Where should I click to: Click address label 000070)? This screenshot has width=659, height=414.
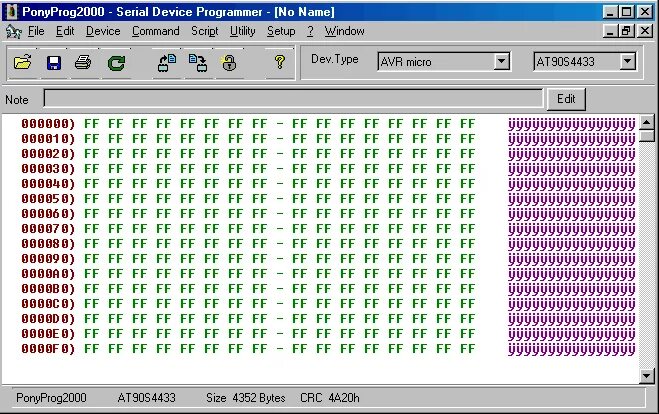pyautogui.click(x=48, y=229)
